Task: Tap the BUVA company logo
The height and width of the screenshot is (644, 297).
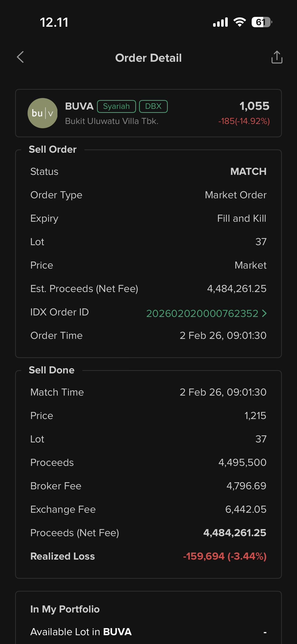Action: tap(43, 113)
